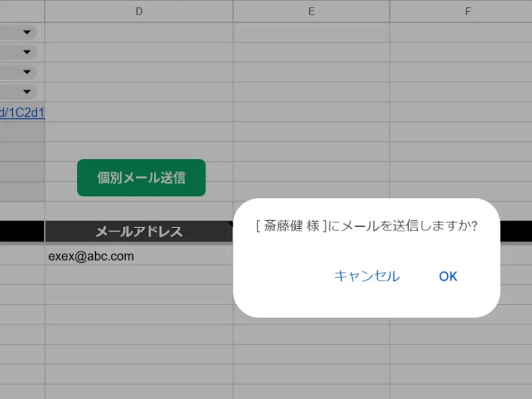Viewport: 532px width, 399px height.
Task: Open the first dropdown arrow at top
Action: (27, 32)
